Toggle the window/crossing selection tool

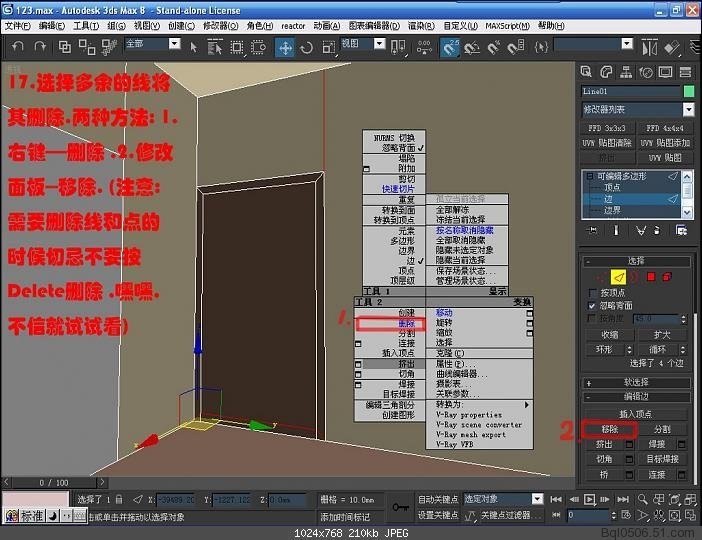click(x=258, y=47)
